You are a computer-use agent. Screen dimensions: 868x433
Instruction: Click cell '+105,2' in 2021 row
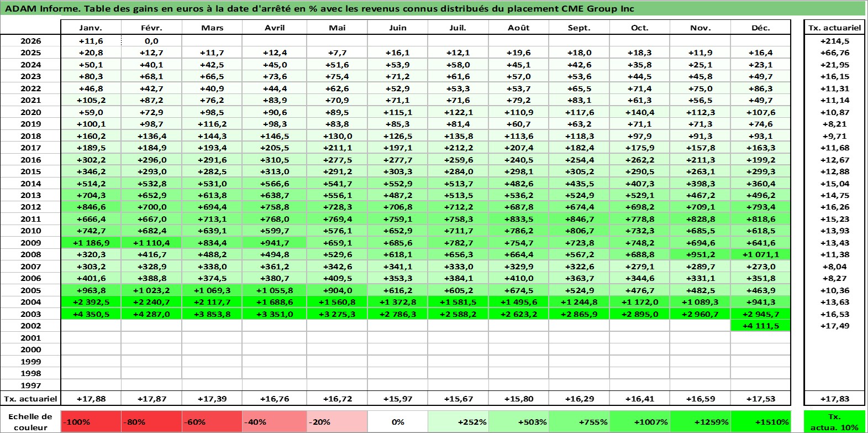coord(91,100)
